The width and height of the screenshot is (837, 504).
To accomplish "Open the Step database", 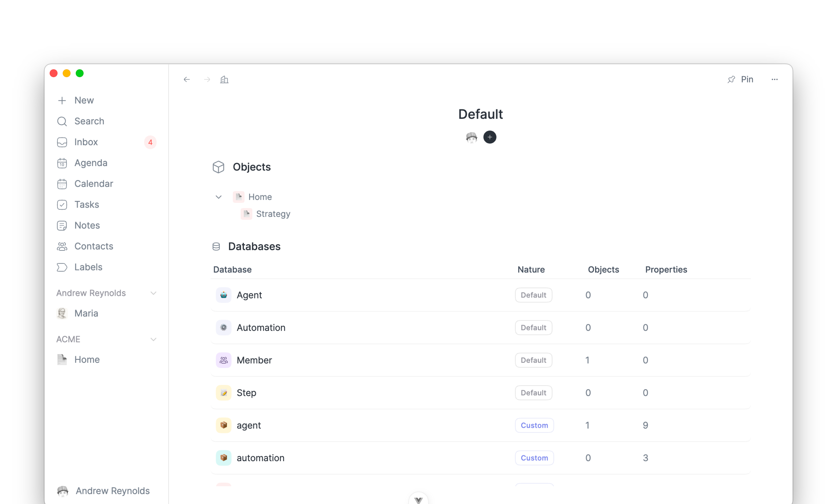I will coord(246,393).
